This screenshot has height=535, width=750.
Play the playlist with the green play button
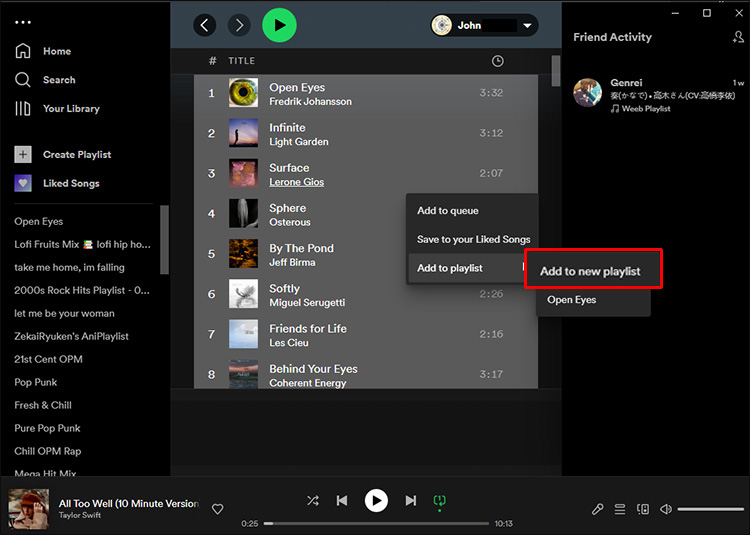tap(279, 25)
